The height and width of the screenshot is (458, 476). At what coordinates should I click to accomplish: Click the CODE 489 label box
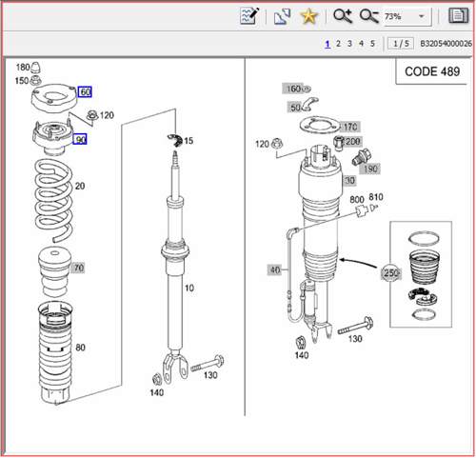[x=432, y=71]
